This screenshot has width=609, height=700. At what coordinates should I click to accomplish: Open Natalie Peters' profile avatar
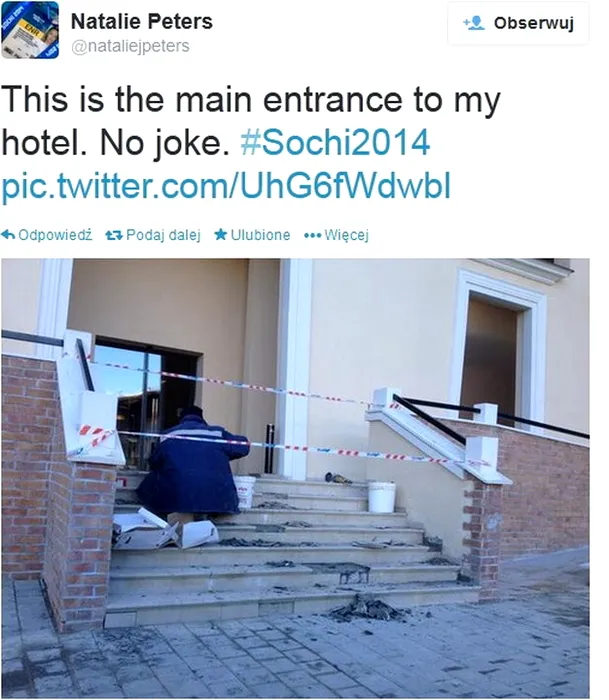[x=30, y=30]
